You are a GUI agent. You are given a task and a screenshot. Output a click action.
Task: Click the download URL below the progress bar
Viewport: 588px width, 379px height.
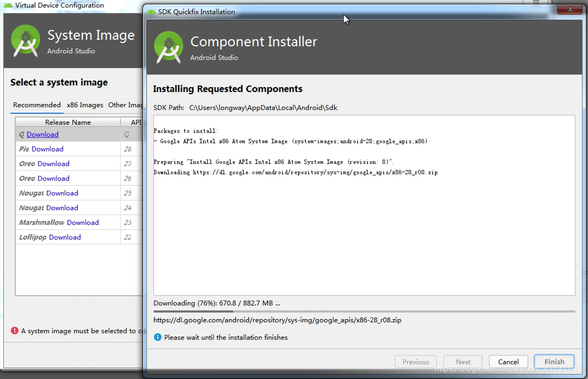click(x=277, y=320)
